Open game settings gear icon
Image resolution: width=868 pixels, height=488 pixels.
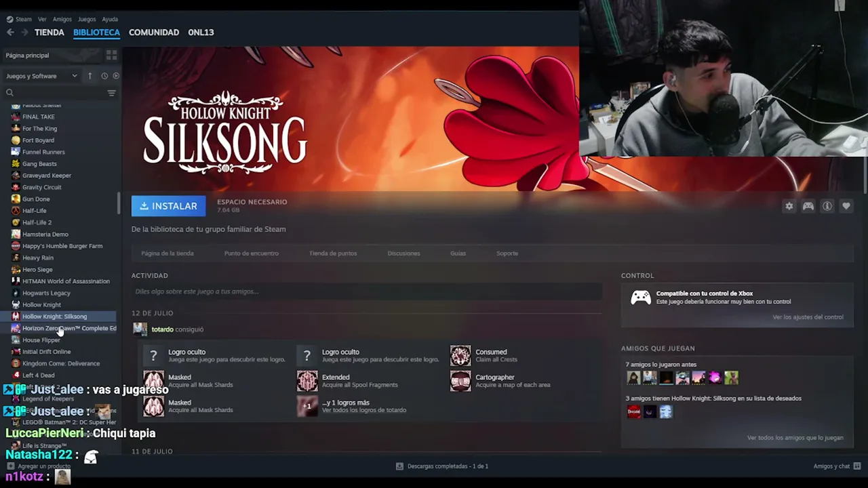(x=789, y=206)
